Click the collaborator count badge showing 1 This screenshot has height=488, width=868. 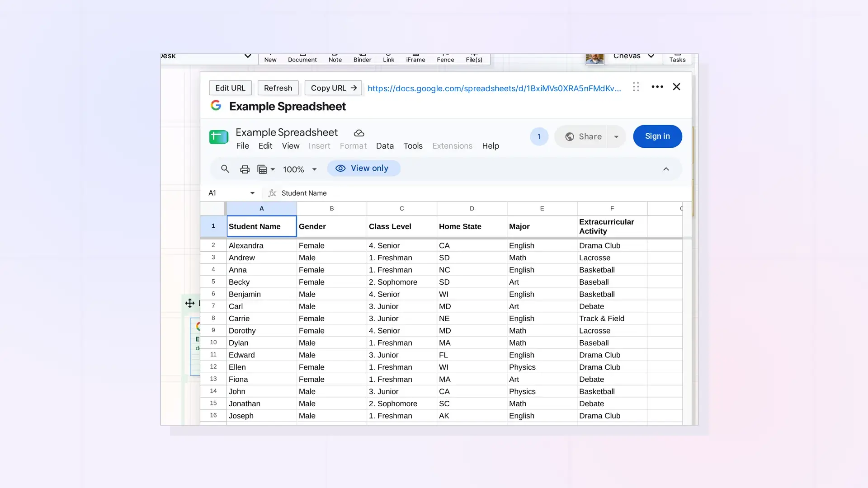[x=539, y=136]
